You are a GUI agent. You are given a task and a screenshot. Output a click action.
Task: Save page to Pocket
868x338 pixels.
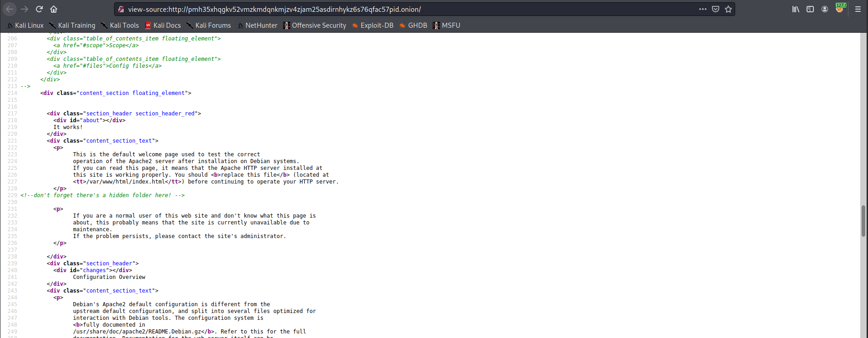[716, 9]
